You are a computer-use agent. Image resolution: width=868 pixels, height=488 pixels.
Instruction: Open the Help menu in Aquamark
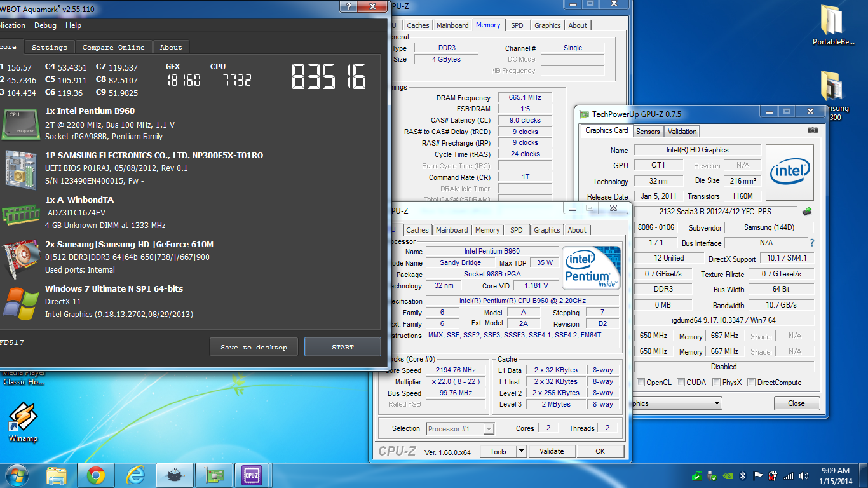pos(73,25)
